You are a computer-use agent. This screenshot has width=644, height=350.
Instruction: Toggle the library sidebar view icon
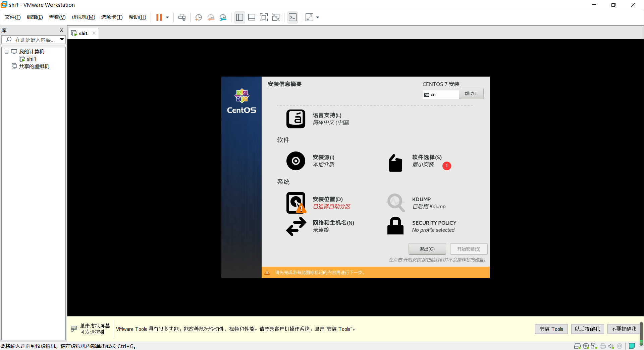pos(239,17)
